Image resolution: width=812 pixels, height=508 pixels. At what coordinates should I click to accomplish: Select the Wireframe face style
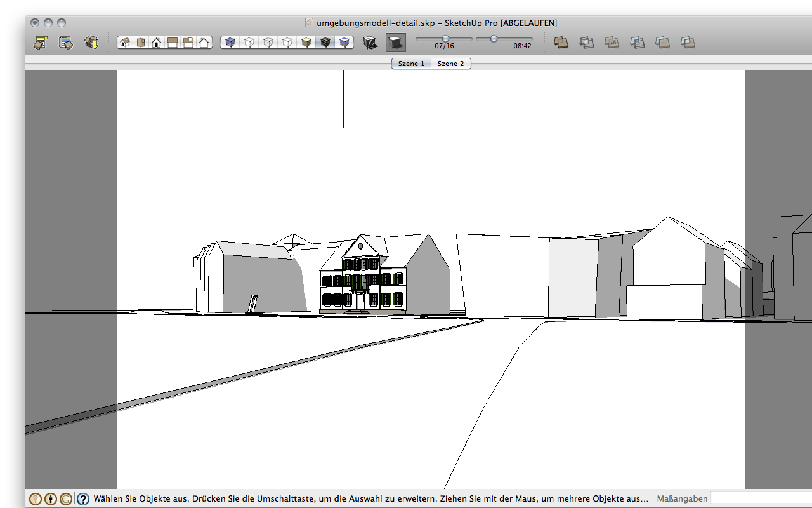point(268,43)
